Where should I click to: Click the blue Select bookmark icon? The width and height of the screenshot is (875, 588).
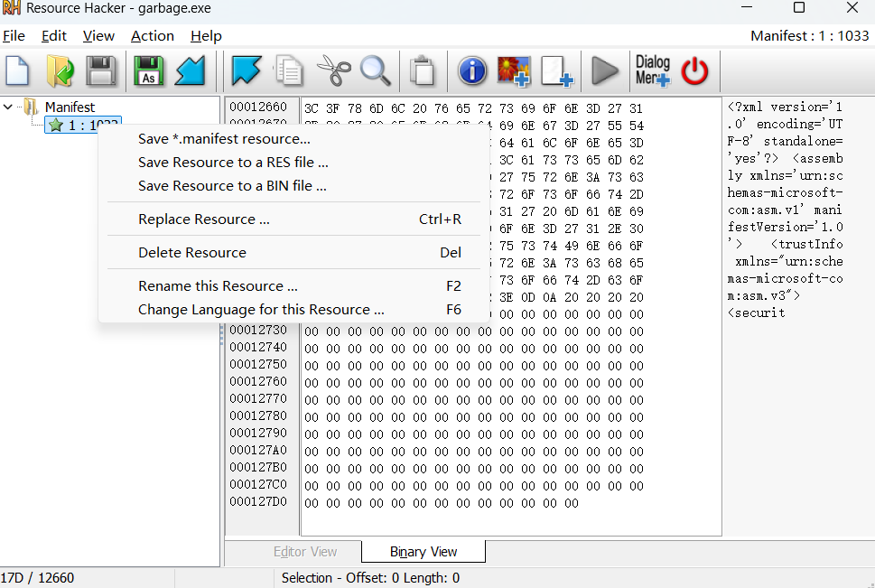point(247,71)
